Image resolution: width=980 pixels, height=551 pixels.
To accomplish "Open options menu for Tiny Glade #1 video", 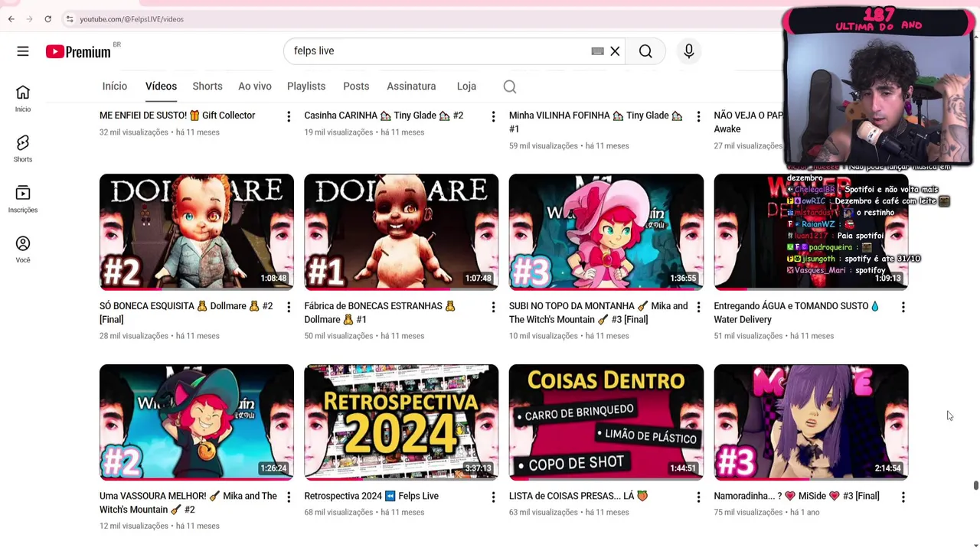I will coord(698,116).
